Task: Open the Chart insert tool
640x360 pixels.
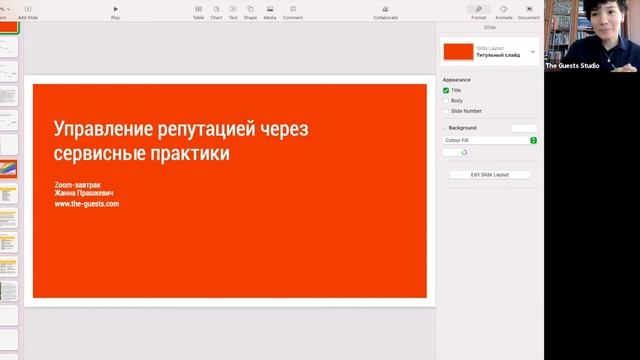Action: [216, 9]
